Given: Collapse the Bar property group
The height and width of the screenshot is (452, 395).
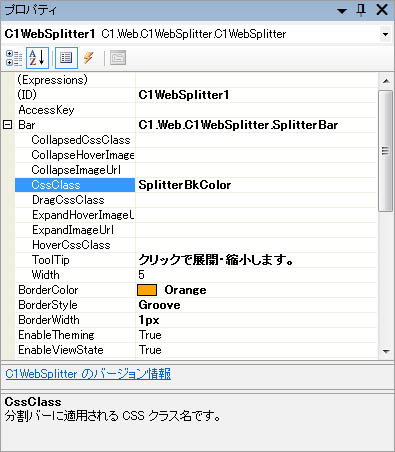Looking at the screenshot, I should (8, 125).
